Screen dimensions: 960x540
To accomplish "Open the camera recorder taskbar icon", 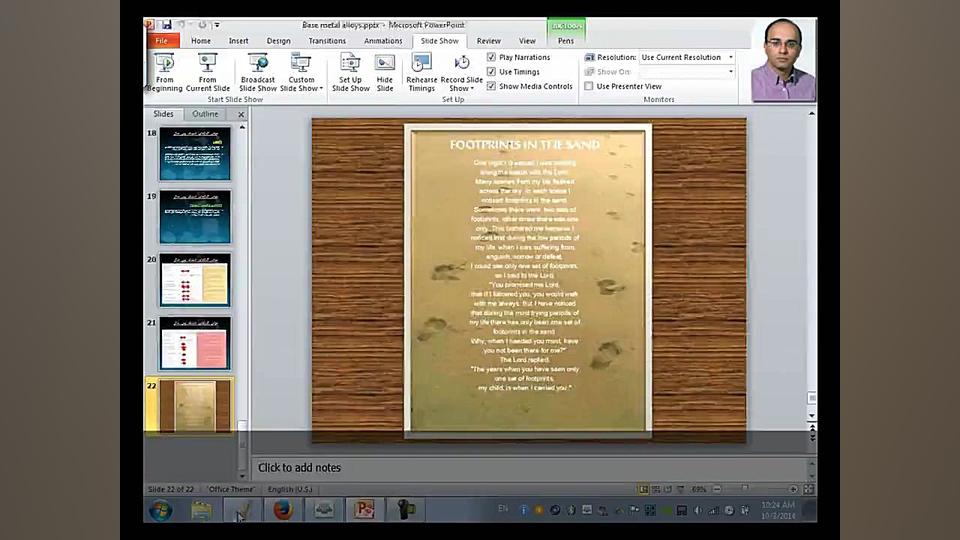I will [405, 509].
